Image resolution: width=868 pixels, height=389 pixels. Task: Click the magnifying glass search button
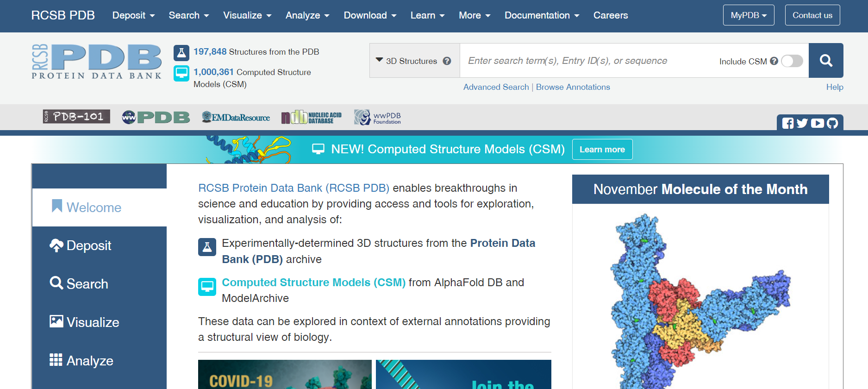point(825,61)
